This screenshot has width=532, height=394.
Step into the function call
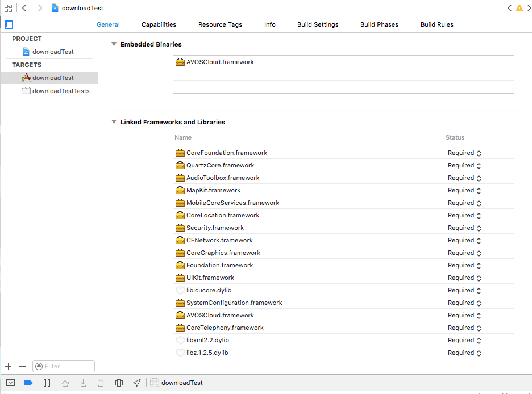point(83,383)
